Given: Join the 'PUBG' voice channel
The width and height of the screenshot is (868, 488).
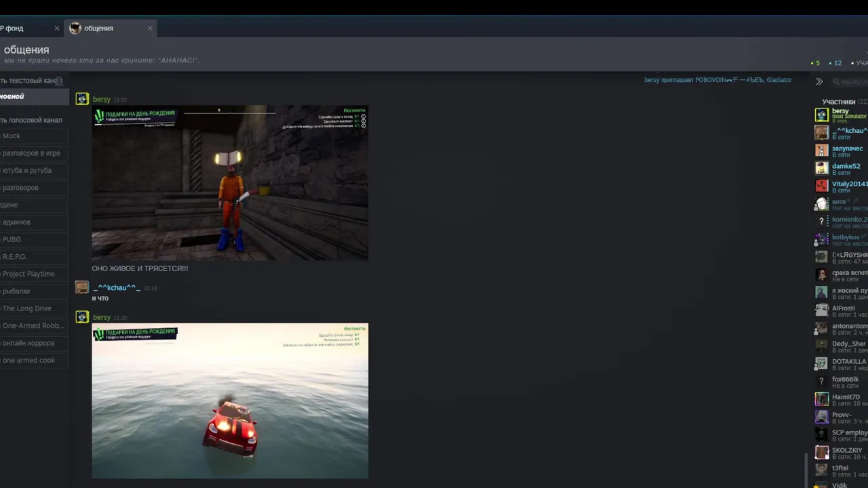Looking at the screenshot, I should tap(34, 239).
